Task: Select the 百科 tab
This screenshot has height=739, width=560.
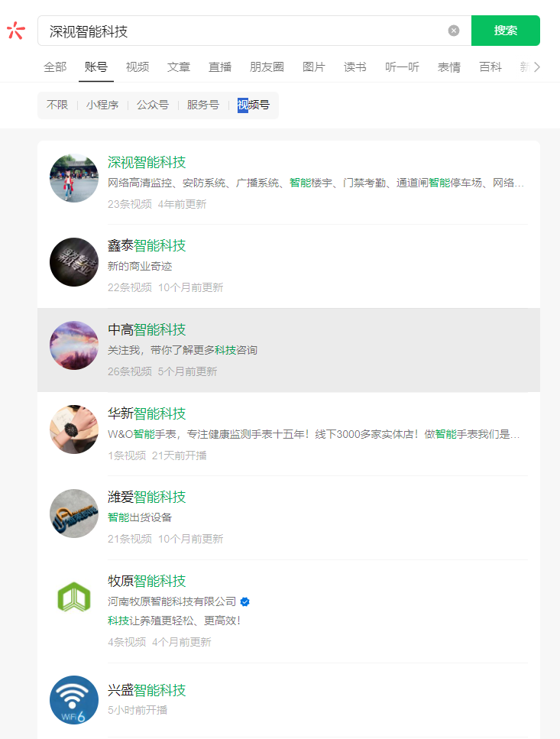Action: tap(490, 67)
